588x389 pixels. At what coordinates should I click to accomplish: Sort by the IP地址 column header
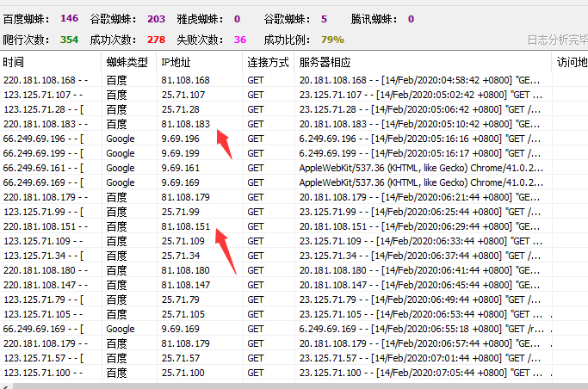coord(200,62)
